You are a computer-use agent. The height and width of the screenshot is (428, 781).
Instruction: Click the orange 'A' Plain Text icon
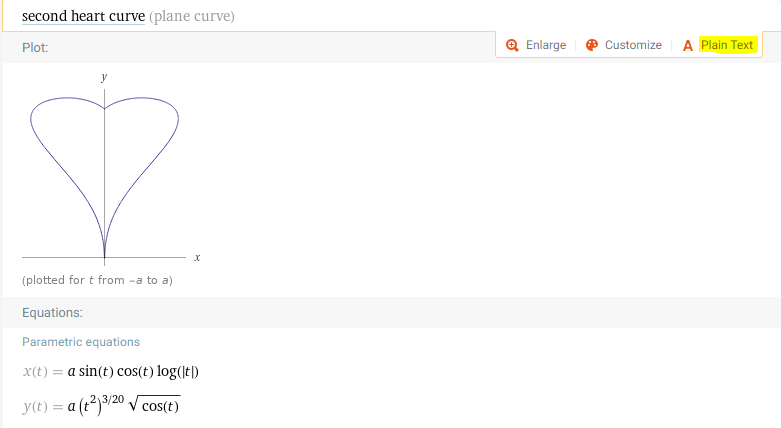click(x=688, y=45)
